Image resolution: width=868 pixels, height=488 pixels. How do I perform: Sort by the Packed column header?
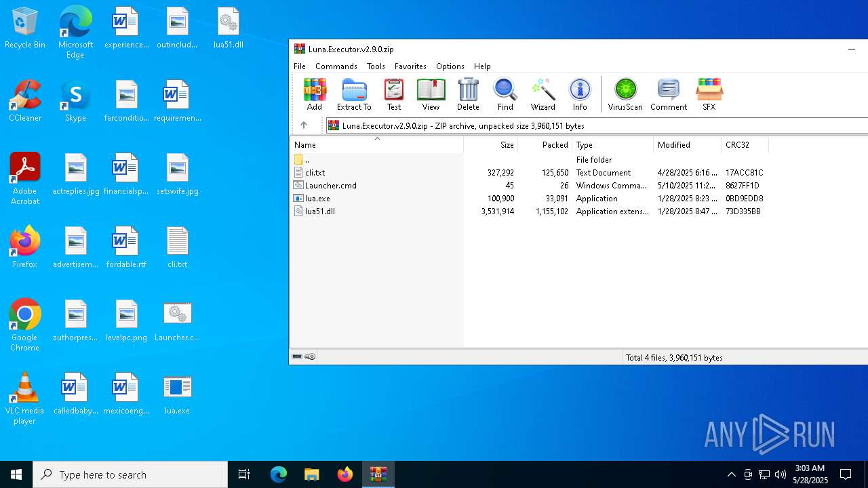[545, 145]
